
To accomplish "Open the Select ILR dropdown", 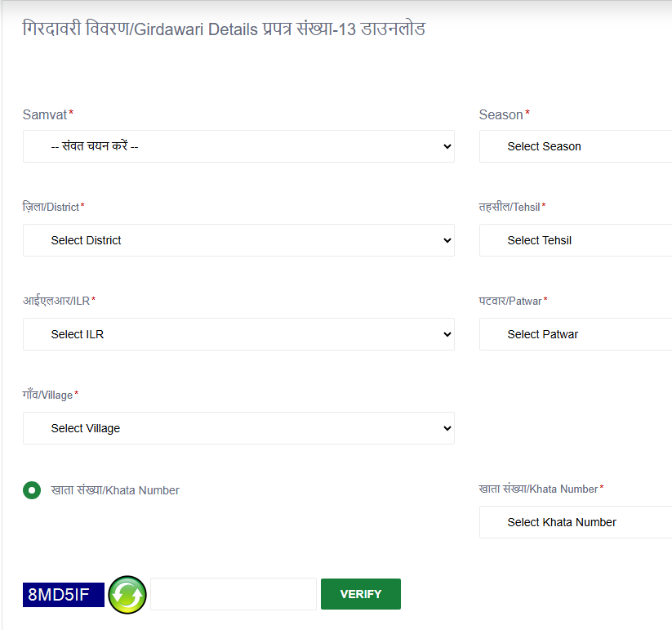I will tap(238, 334).
